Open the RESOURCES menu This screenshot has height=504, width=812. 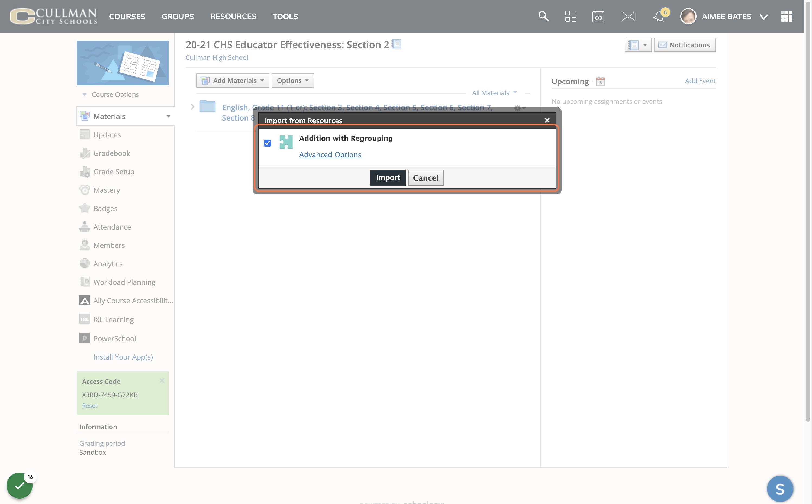(x=233, y=16)
